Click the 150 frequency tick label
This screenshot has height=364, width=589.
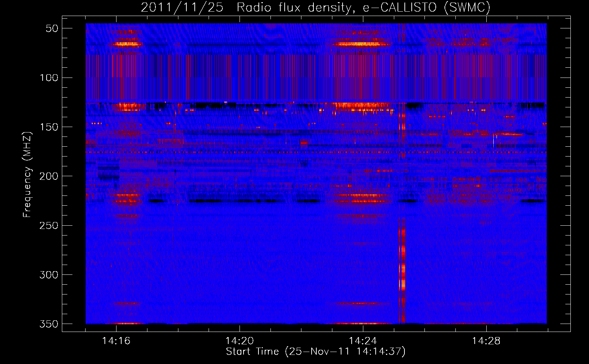(x=49, y=127)
